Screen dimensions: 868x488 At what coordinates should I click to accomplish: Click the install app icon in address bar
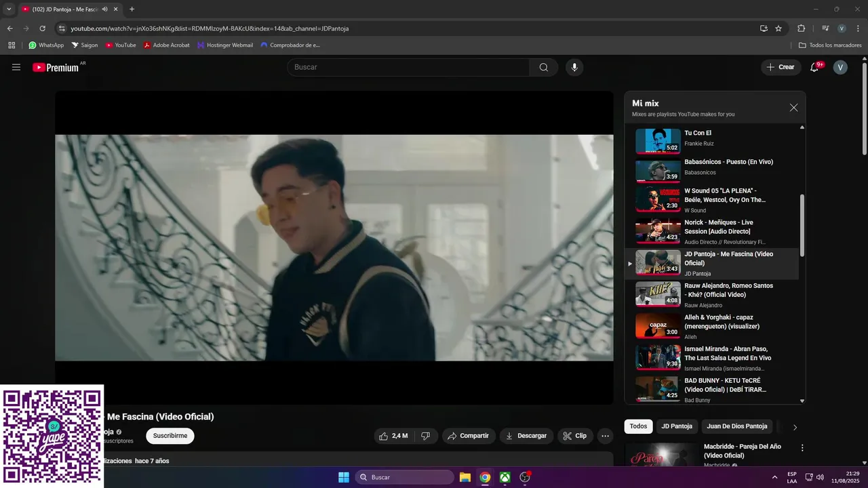764,28
